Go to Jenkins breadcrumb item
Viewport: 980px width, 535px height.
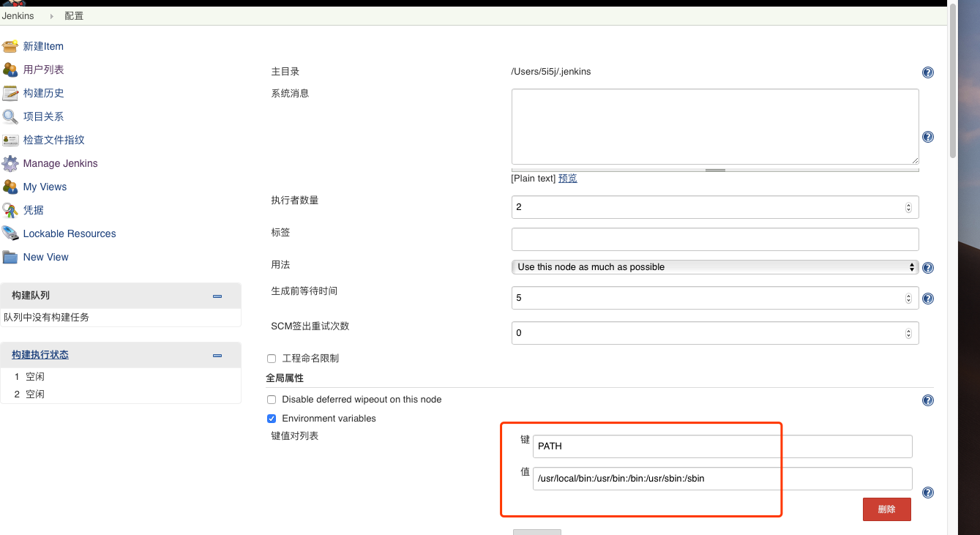click(x=18, y=15)
